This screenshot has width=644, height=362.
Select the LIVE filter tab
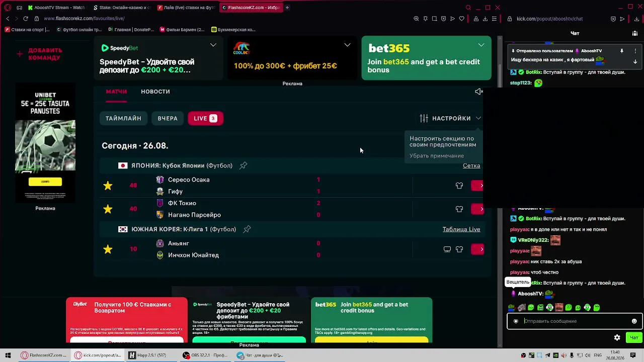[205, 118]
